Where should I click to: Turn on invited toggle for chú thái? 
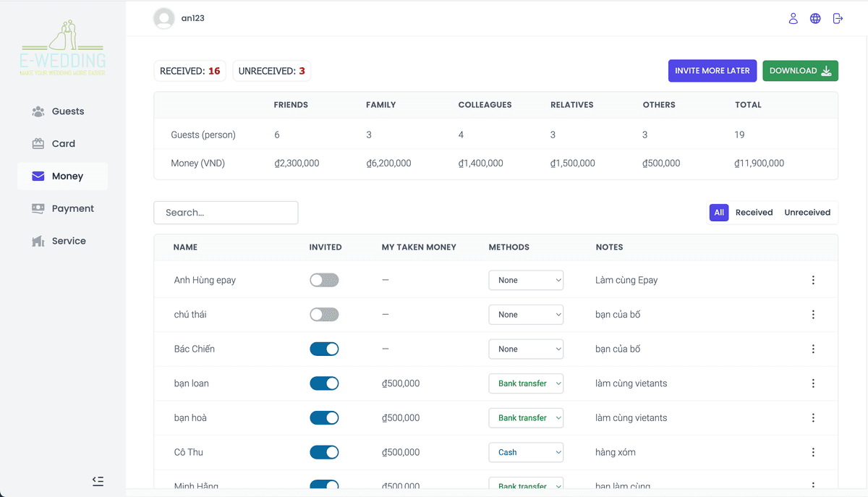[x=324, y=315]
